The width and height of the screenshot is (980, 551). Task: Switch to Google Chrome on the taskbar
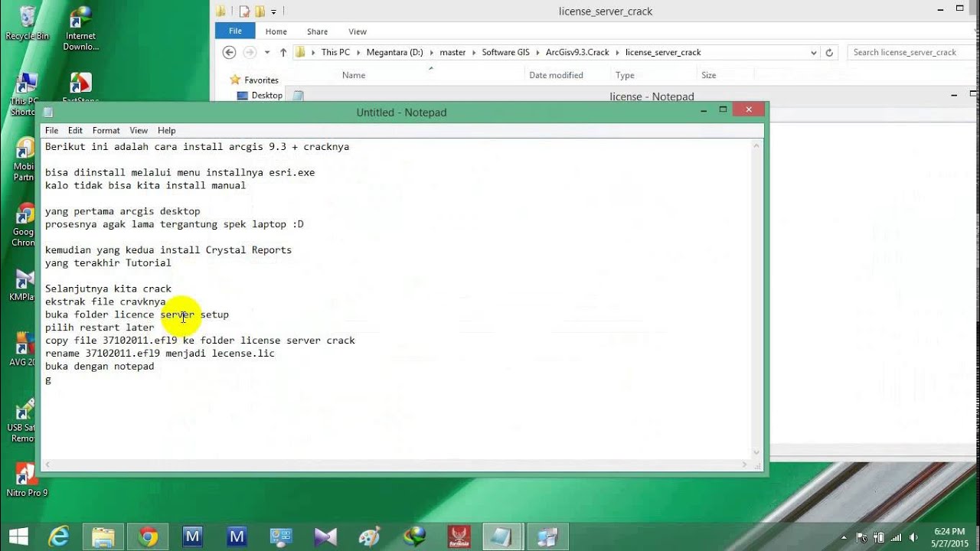[148, 536]
